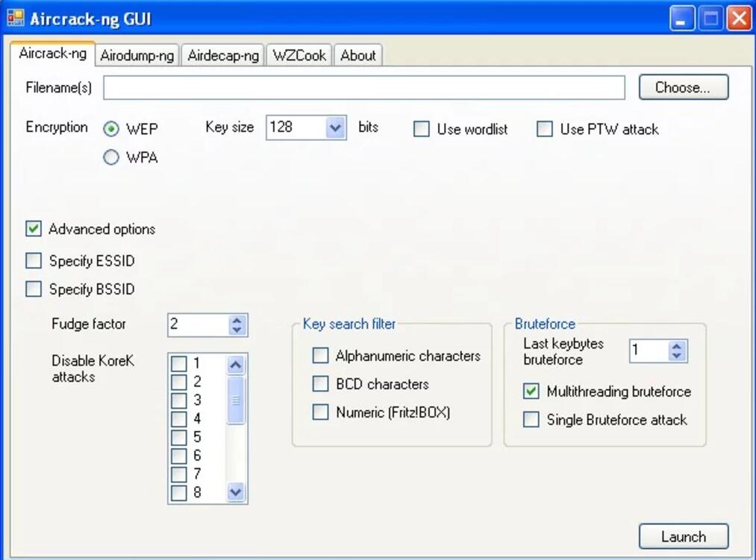Decrease Fudge factor with down arrow
The width and height of the screenshot is (756, 560).
coord(237,330)
